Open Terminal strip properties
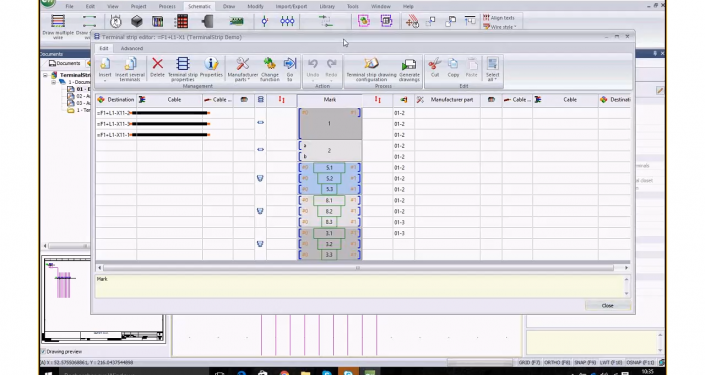This screenshot has width=705, height=375. click(x=183, y=69)
